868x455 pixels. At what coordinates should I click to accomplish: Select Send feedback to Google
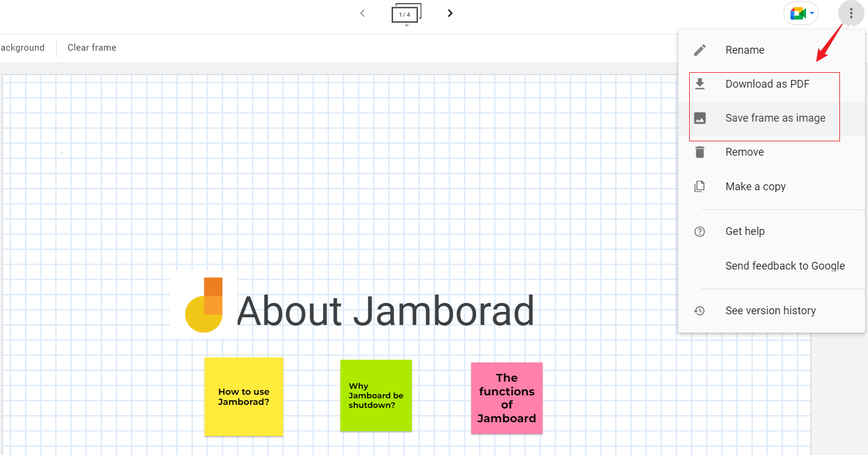[x=771, y=266]
